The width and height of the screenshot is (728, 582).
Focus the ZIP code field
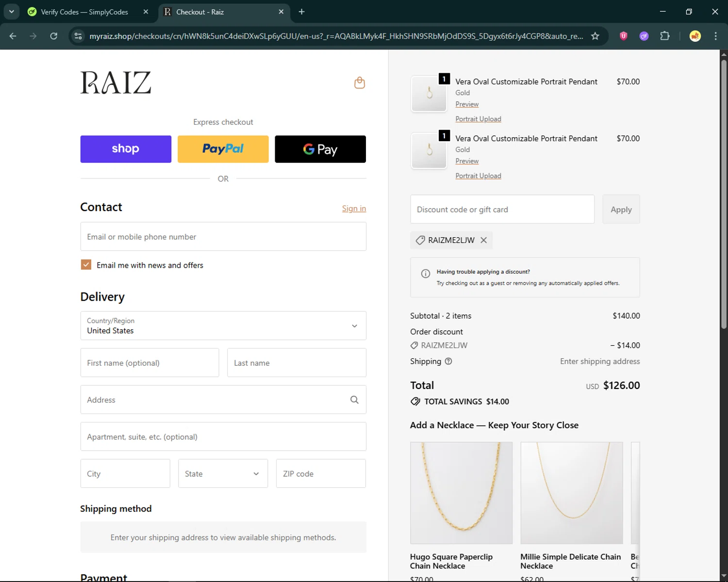click(321, 473)
